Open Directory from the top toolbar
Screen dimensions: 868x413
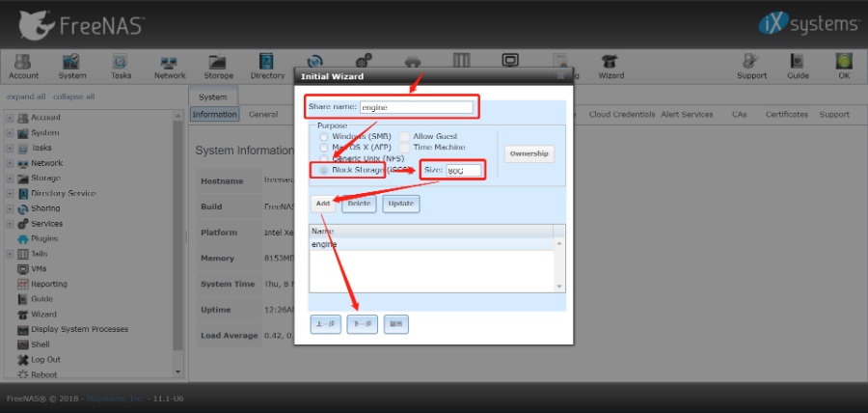click(x=267, y=67)
